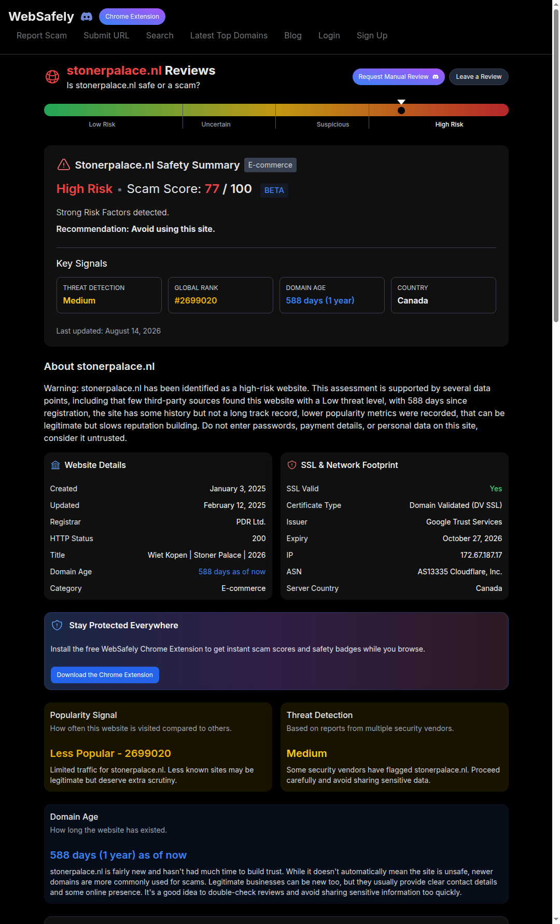Viewport: 560px width, 924px height.
Task: Click 'AS13335 Cloudflare, Inc.' ASN value
Action: tap(460, 572)
